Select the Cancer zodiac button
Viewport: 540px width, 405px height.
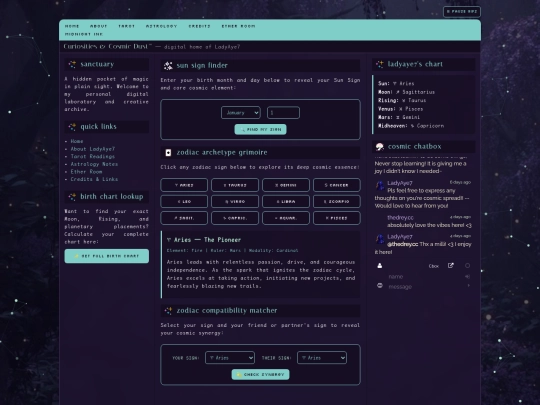[x=337, y=185]
